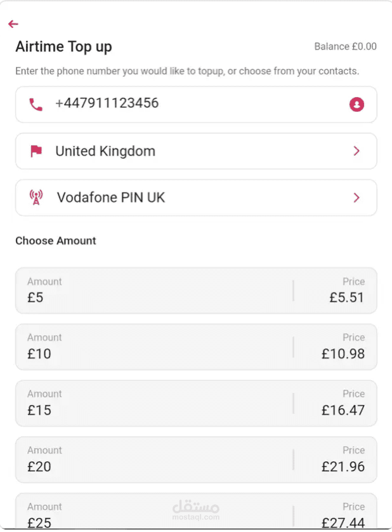
Task: Go back using the arrow icon
Action: pyautogui.click(x=13, y=24)
